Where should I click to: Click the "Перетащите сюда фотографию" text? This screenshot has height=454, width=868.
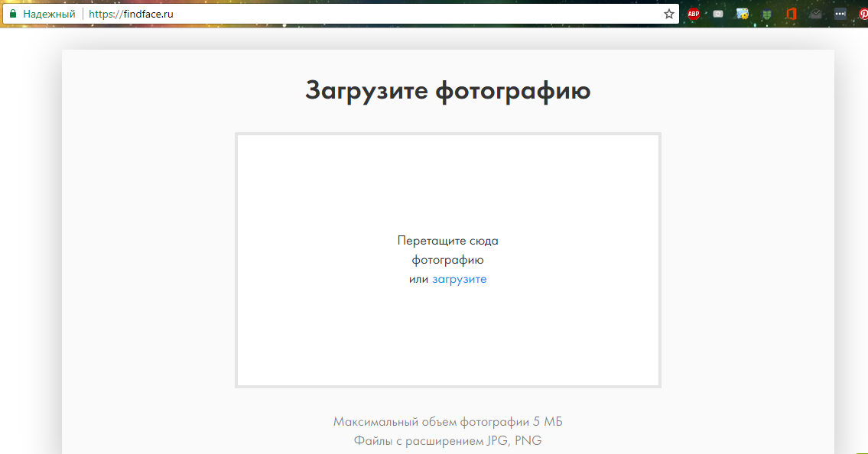point(447,250)
